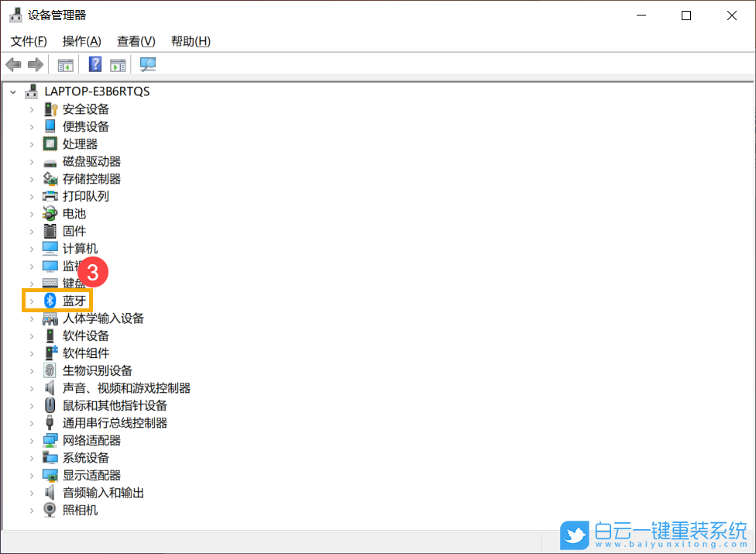756x554 pixels.
Task: Click the back navigation arrow
Action: (x=13, y=64)
